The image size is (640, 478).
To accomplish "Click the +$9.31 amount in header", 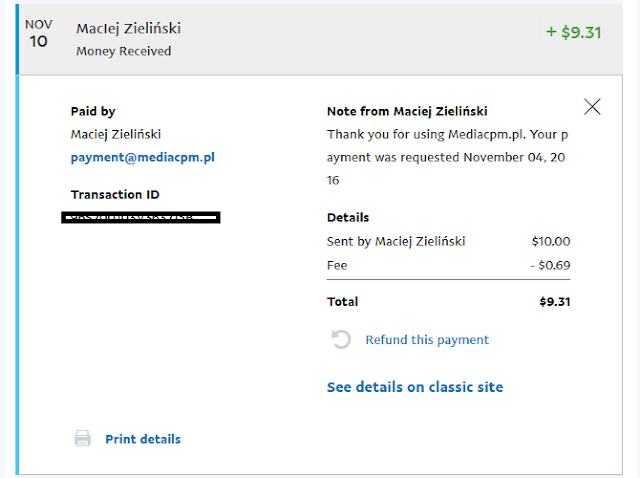I will pyautogui.click(x=573, y=32).
